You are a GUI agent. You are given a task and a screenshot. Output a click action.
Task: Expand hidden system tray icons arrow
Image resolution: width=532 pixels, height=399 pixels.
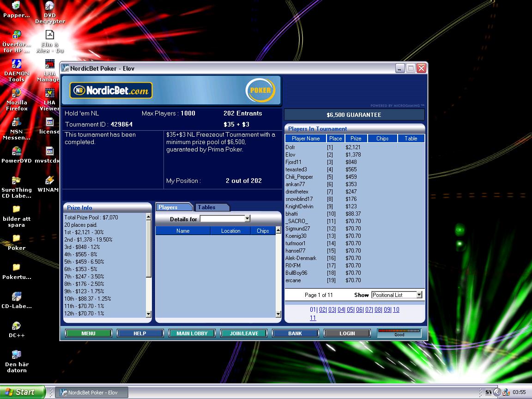(497, 392)
